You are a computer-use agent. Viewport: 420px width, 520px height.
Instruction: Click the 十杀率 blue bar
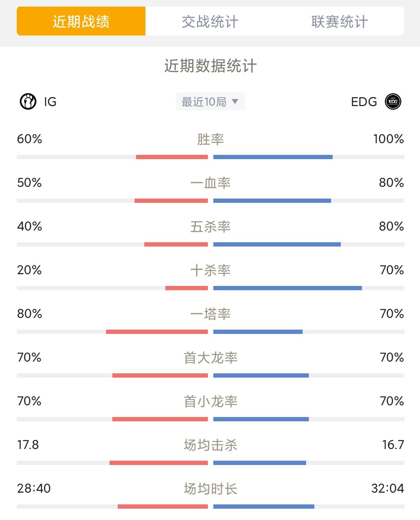coord(287,288)
